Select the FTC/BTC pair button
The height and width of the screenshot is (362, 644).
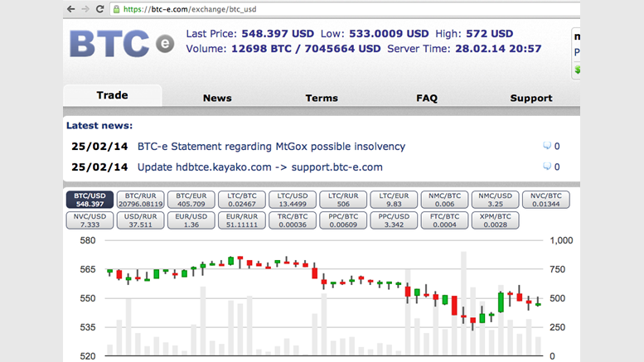(444, 220)
